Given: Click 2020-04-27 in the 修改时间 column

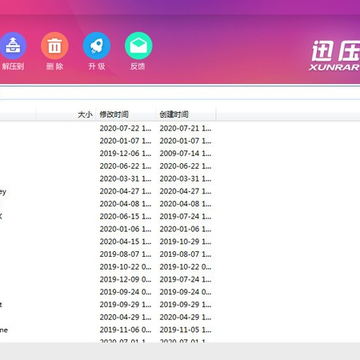Looking at the screenshot, I should point(125,191).
